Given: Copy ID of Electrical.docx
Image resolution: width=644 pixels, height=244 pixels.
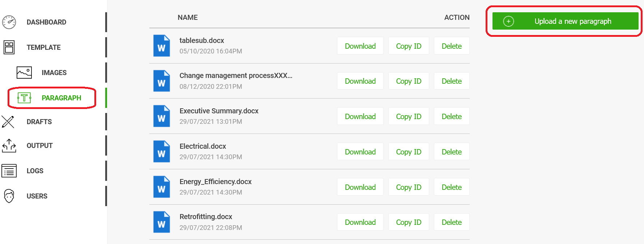Looking at the screenshot, I should tap(409, 152).
